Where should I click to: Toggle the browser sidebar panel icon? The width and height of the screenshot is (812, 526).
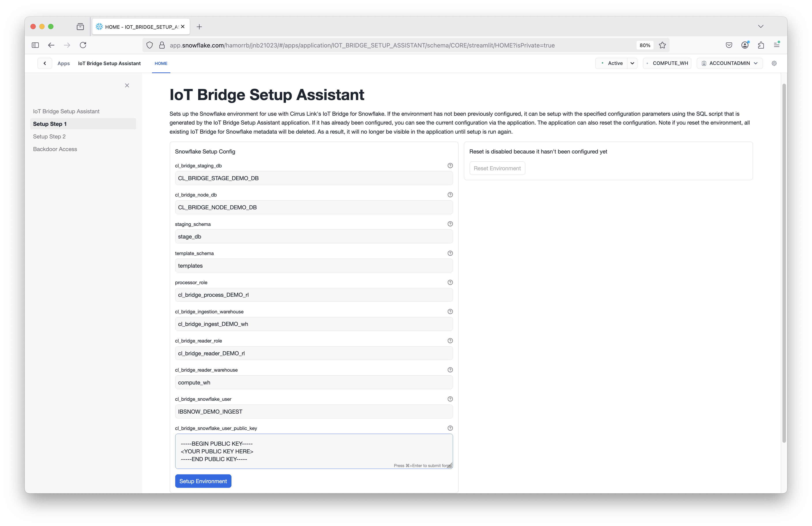pyautogui.click(x=35, y=45)
